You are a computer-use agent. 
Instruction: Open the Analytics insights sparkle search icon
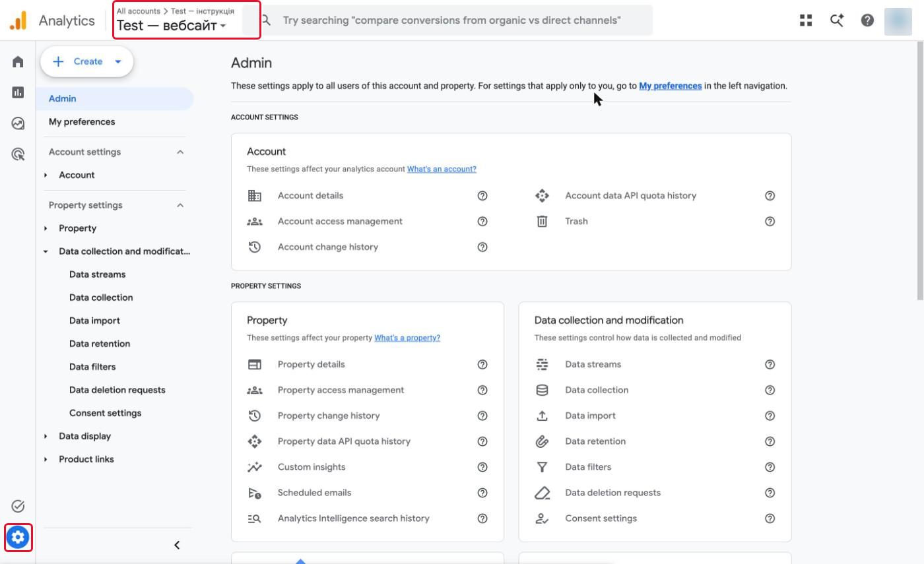coord(837,20)
